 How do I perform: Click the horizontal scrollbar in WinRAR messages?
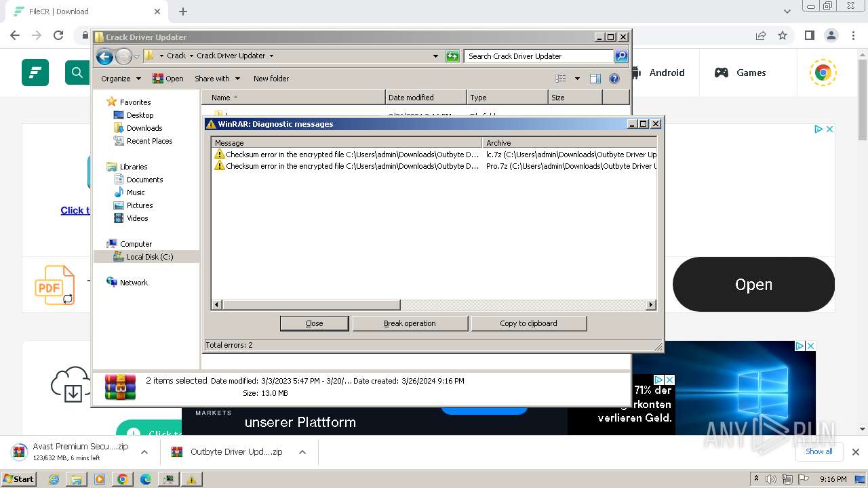click(311, 305)
